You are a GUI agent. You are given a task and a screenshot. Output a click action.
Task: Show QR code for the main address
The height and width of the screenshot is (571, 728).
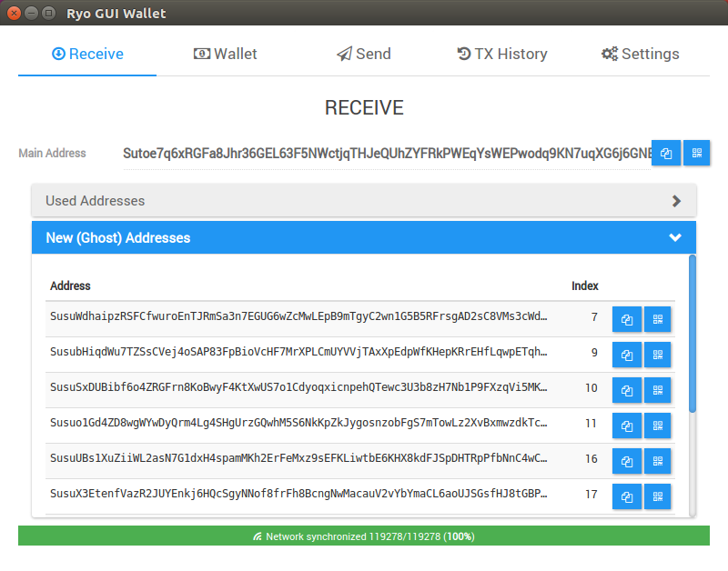(x=696, y=153)
